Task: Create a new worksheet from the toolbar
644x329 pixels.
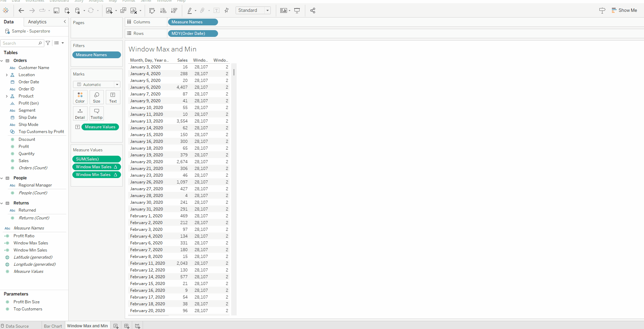Action: point(109,10)
